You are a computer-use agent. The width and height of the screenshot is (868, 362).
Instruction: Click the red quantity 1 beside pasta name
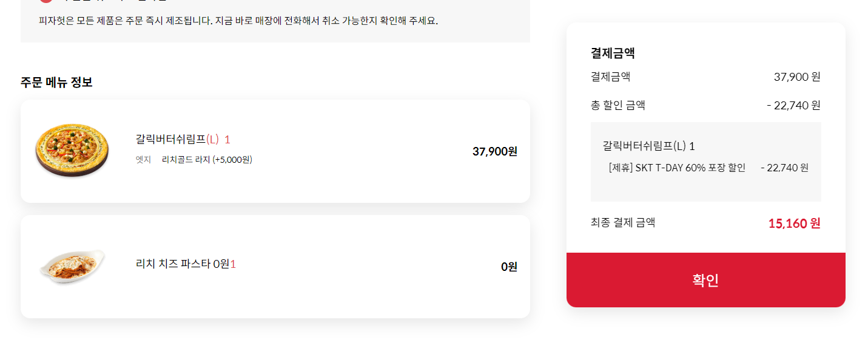[x=233, y=264]
